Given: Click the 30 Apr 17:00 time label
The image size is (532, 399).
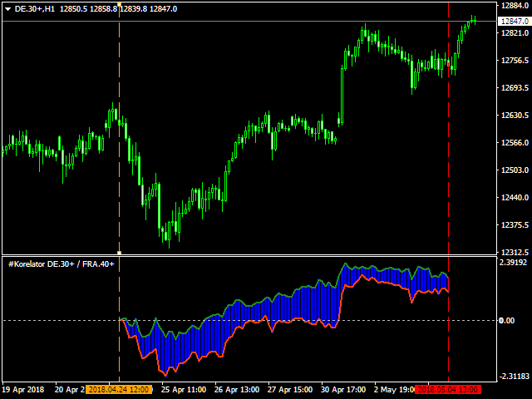Looking at the screenshot, I should tap(344, 389).
